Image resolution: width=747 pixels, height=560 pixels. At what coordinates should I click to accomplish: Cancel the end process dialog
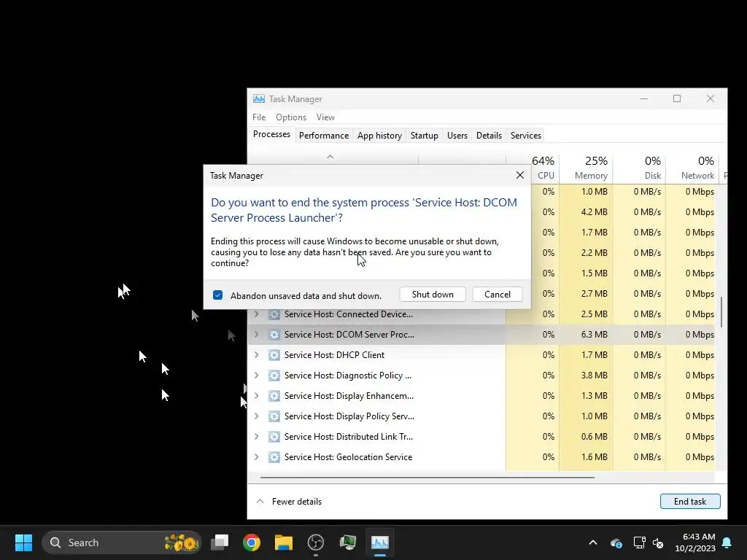click(x=498, y=295)
